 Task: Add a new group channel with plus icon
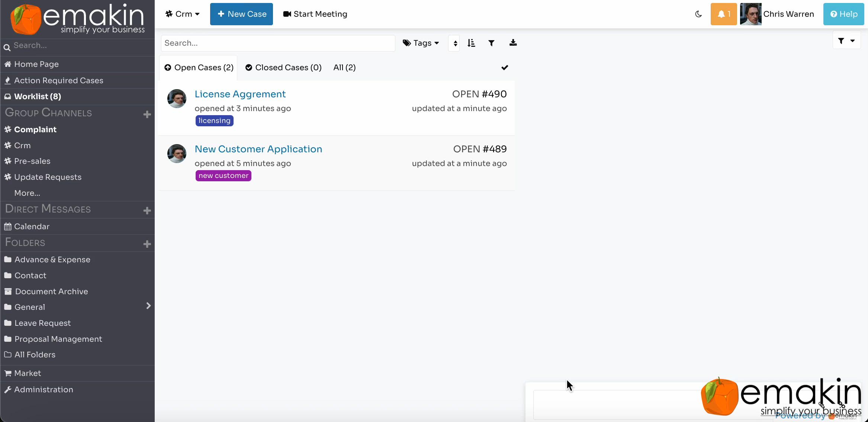[147, 114]
